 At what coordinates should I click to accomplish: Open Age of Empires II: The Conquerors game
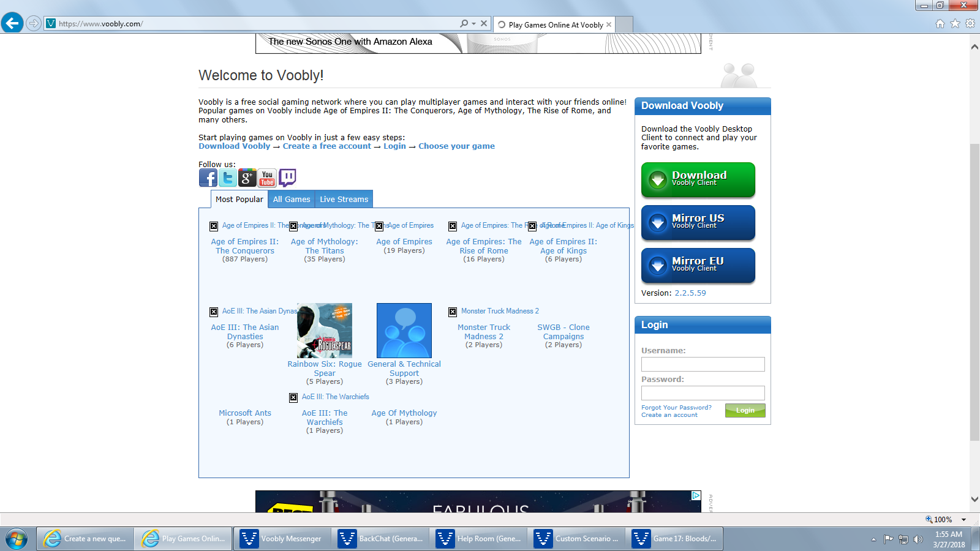[245, 246]
